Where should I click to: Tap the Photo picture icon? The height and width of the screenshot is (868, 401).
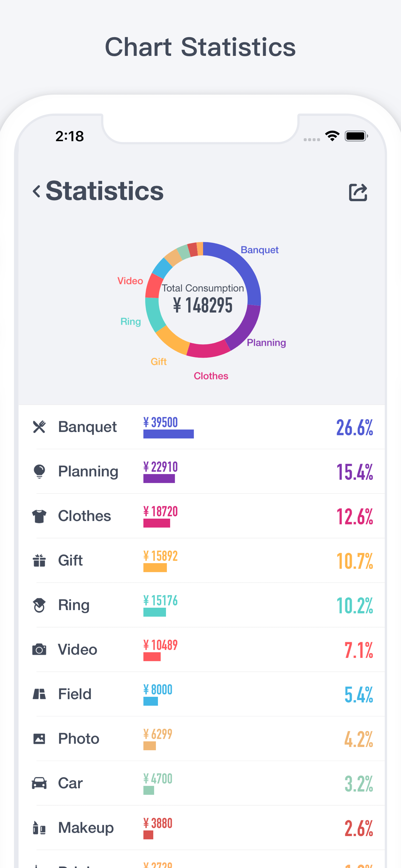pos(39,738)
